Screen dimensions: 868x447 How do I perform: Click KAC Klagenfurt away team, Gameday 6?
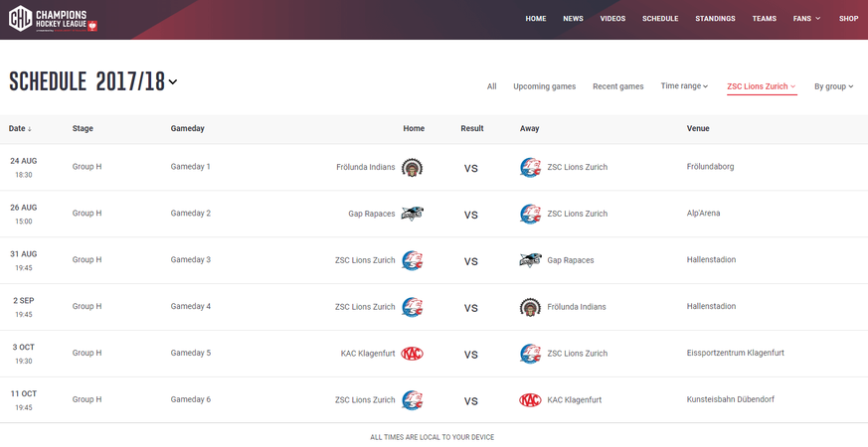click(x=575, y=399)
